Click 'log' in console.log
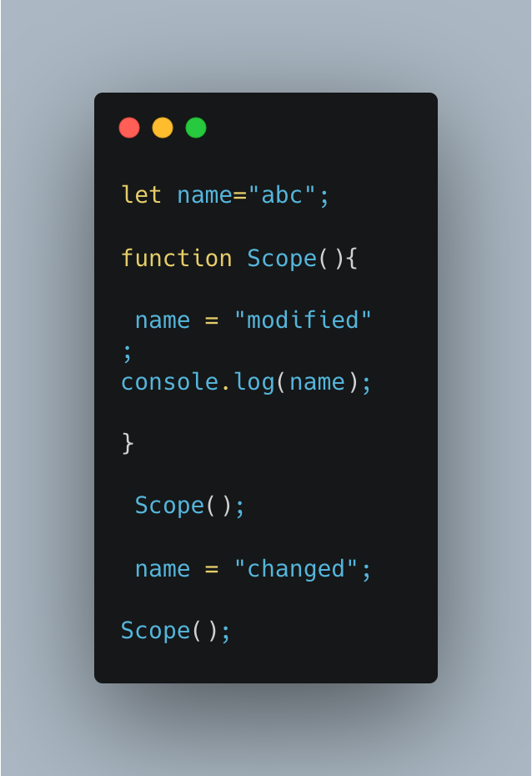Image resolution: width=532 pixels, height=776 pixels. tap(254, 382)
